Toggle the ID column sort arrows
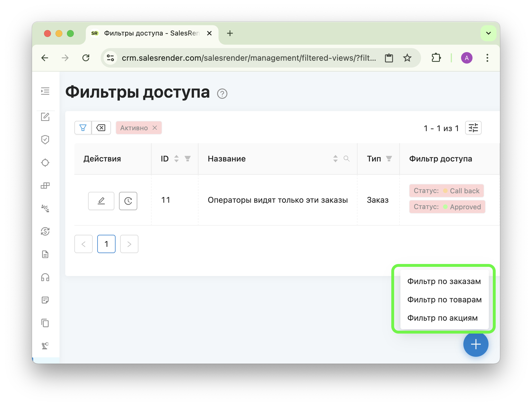 tap(176, 159)
